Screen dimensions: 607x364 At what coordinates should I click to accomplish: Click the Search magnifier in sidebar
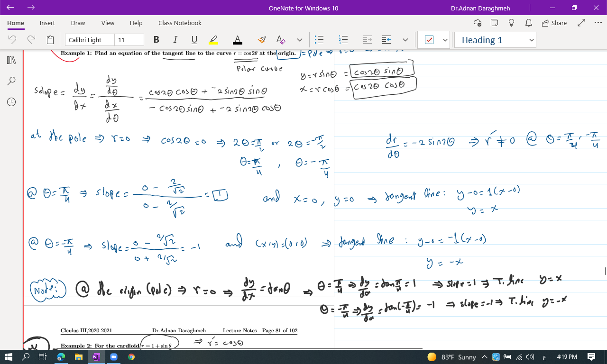click(x=12, y=81)
